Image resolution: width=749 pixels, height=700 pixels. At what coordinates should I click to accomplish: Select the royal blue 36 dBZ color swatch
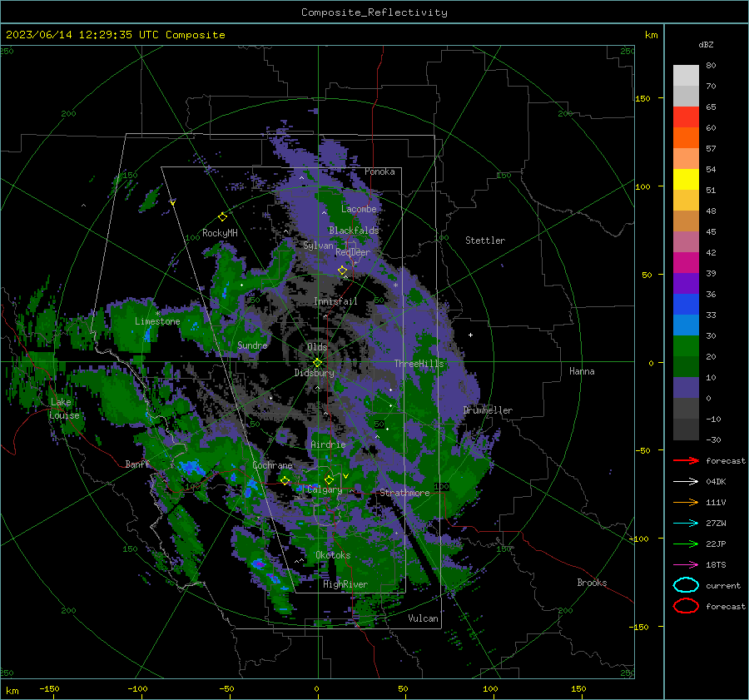pos(686,304)
